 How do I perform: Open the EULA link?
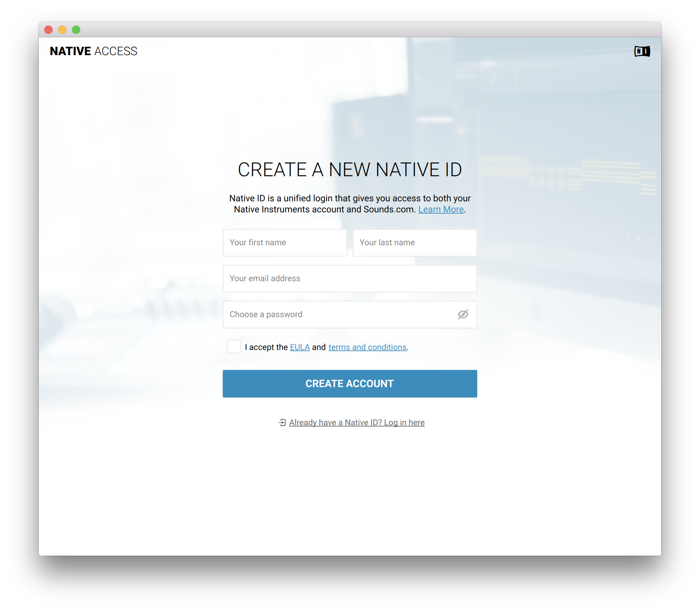pyautogui.click(x=300, y=347)
